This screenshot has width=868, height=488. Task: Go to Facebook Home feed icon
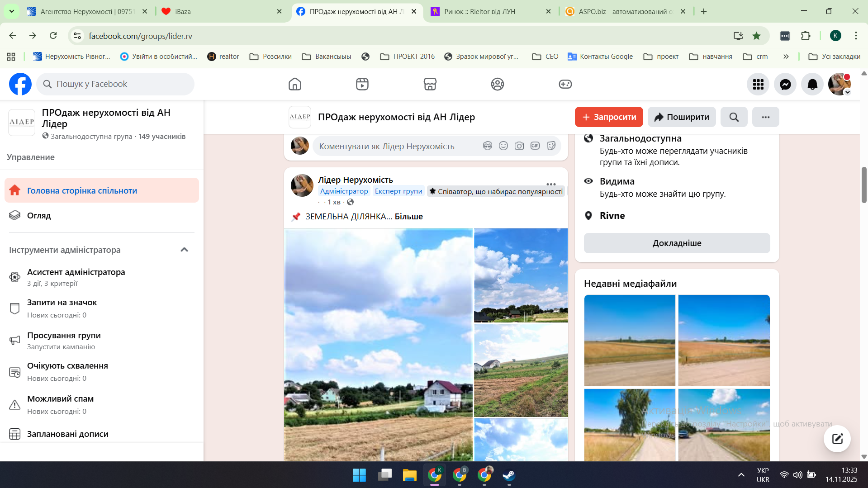click(x=295, y=84)
